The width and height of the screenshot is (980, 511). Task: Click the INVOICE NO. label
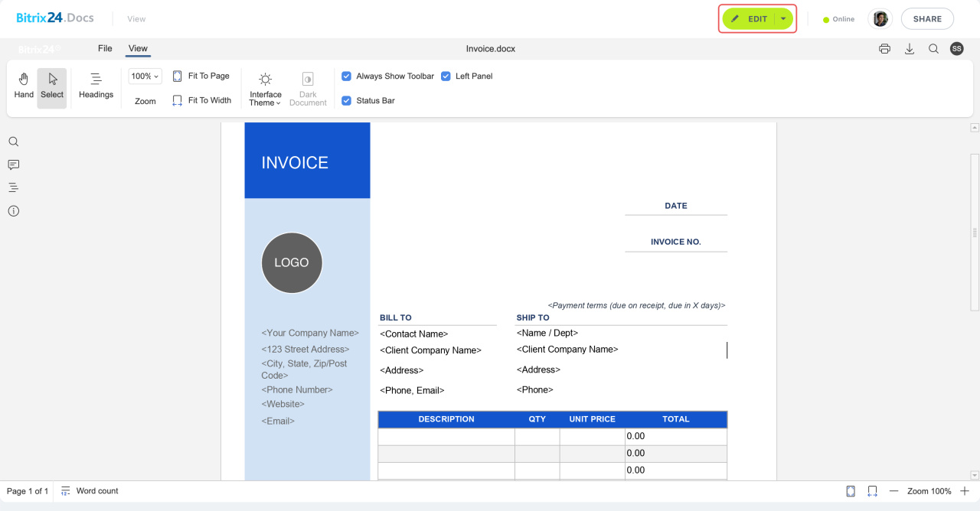tap(676, 242)
